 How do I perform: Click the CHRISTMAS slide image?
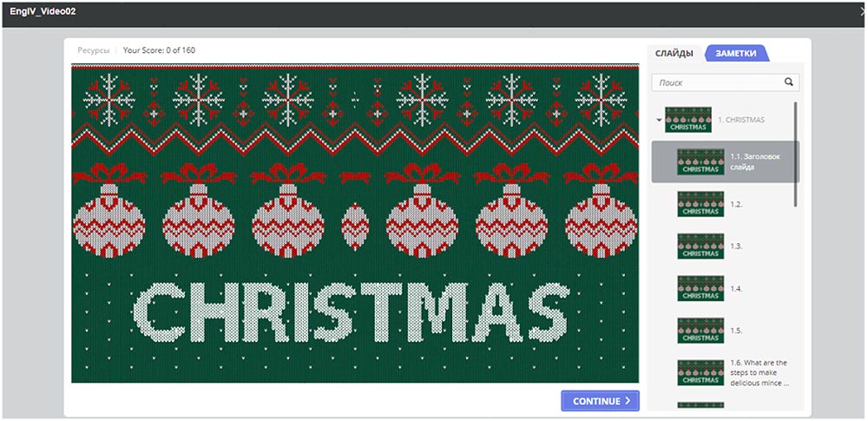(355, 223)
